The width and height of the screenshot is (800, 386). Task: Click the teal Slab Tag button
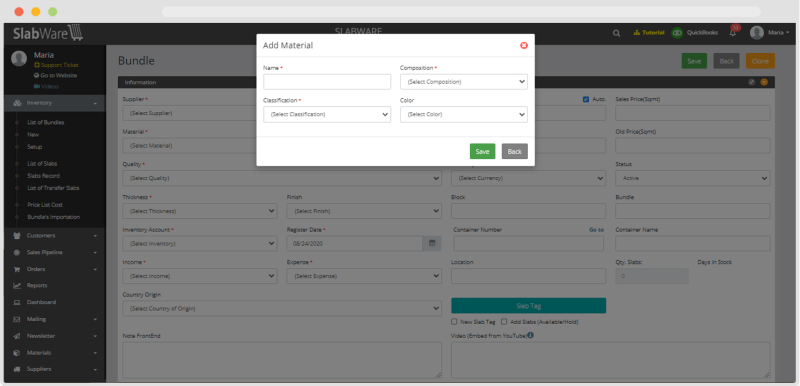click(x=529, y=306)
